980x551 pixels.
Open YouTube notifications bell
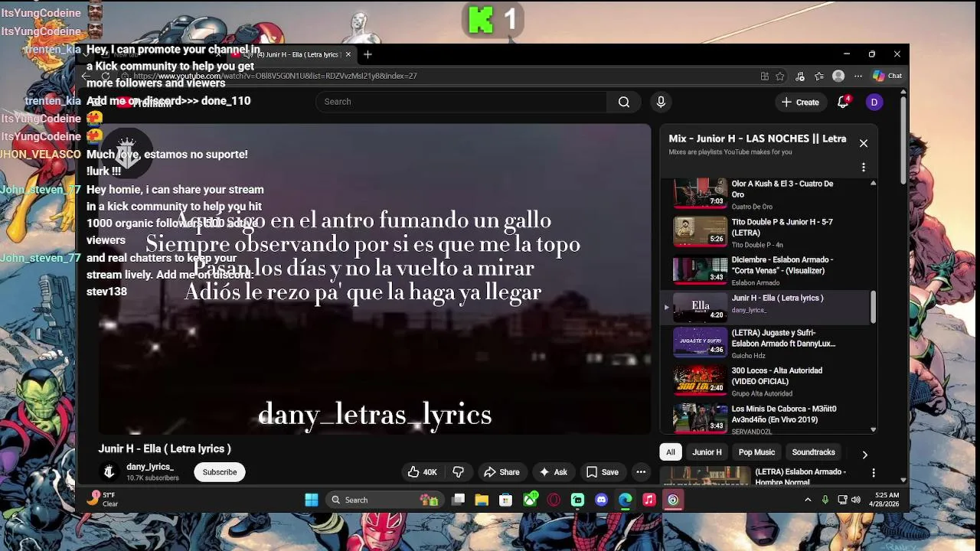click(x=843, y=102)
